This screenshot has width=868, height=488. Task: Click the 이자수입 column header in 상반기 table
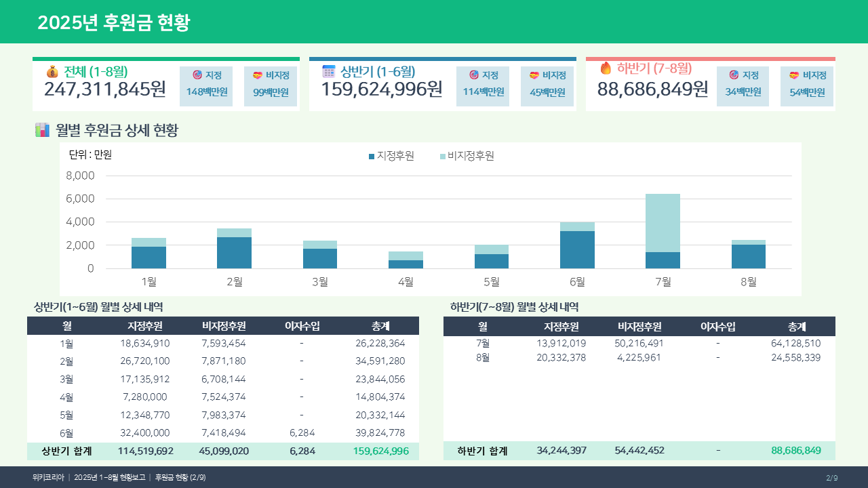[x=302, y=326]
